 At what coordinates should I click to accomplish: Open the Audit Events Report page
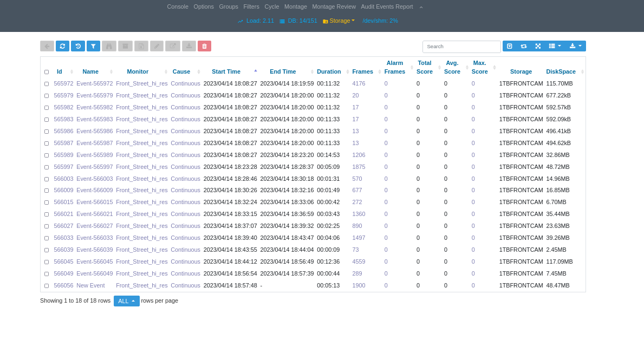pyautogui.click(x=387, y=6)
